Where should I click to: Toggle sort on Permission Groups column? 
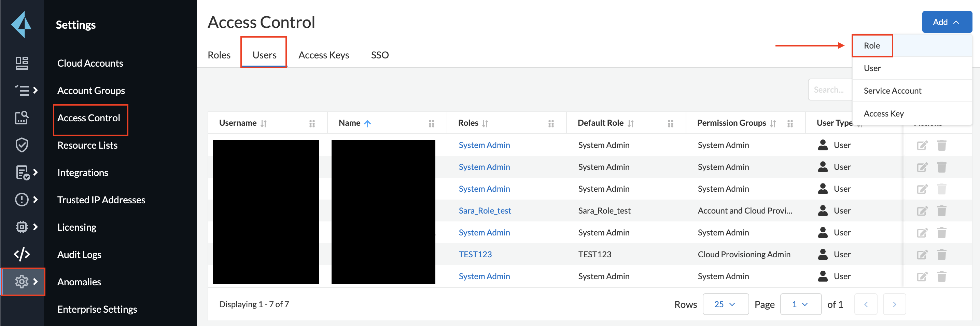click(773, 123)
